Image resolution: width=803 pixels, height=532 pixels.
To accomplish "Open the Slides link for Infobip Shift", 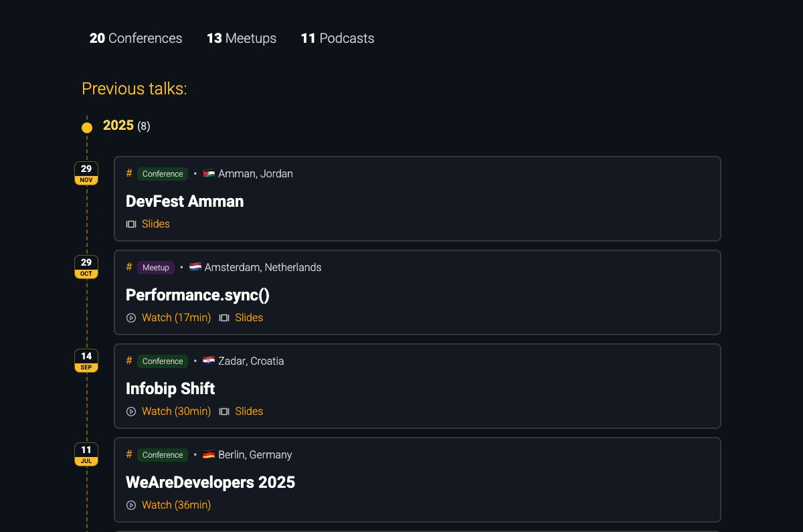I will pyautogui.click(x=249, y=412).
